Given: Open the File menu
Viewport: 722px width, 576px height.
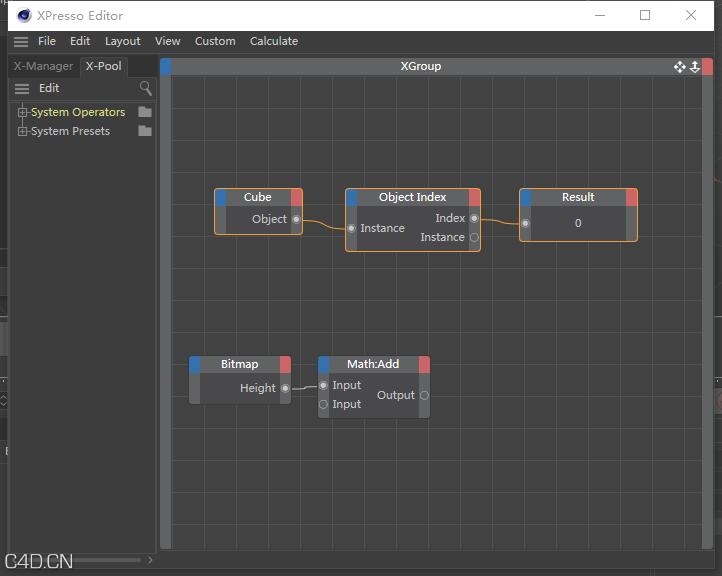Looking at the screenshot, I should point(47,41).
